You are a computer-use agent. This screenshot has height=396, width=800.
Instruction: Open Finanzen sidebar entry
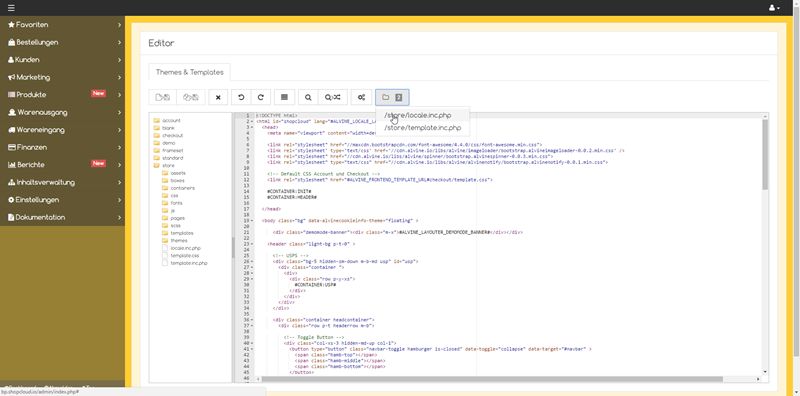tap(62, 147)
